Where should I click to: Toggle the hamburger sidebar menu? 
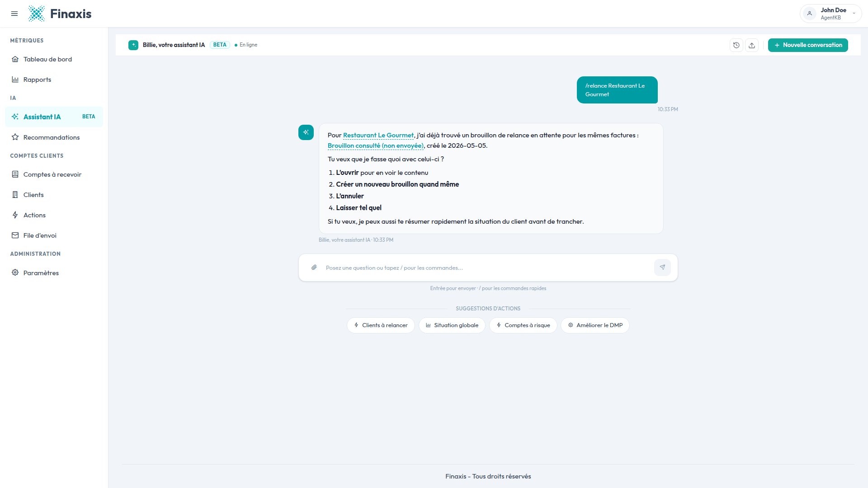14,14
